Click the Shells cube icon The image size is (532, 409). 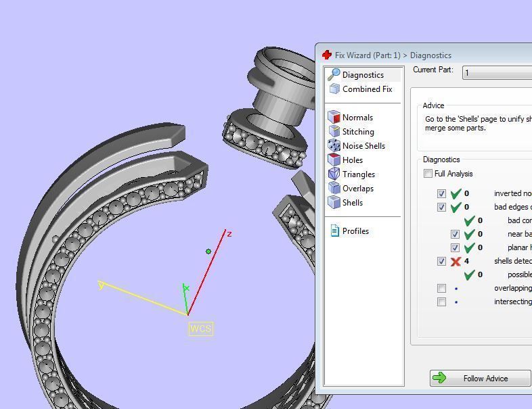coord(334,202)
